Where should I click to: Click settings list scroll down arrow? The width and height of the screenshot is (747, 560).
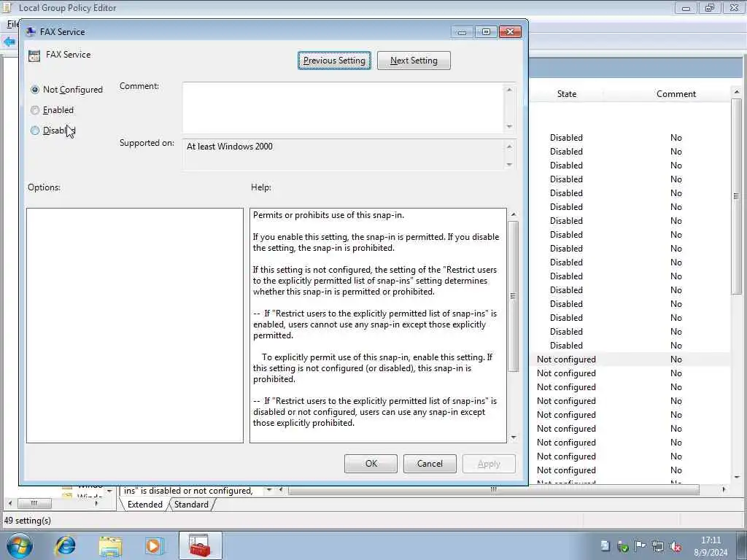[x=736, y=477]
